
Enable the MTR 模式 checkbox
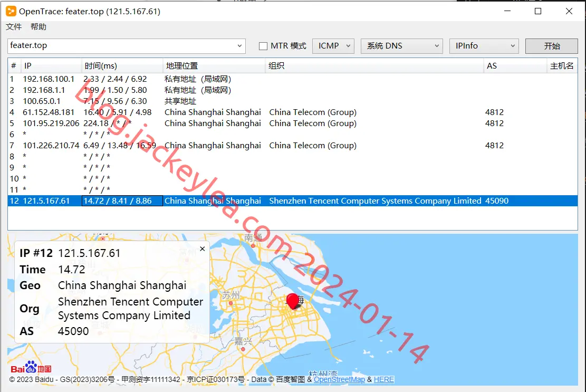point(263,46)
